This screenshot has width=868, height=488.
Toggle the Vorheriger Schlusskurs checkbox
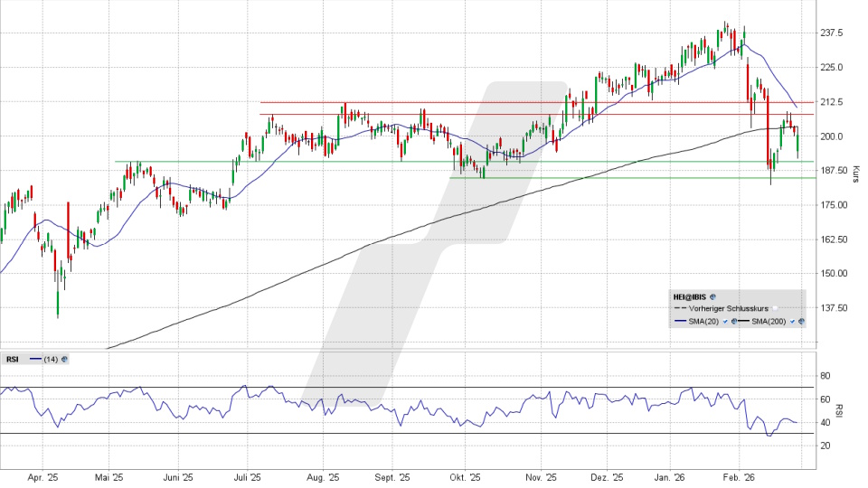[775, 308]
